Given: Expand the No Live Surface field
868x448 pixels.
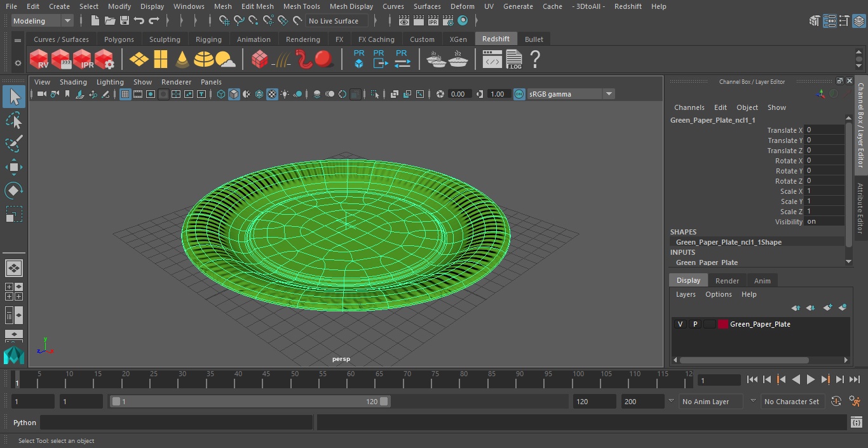Looking at the screenshot, I should click(x=337, y=21).
